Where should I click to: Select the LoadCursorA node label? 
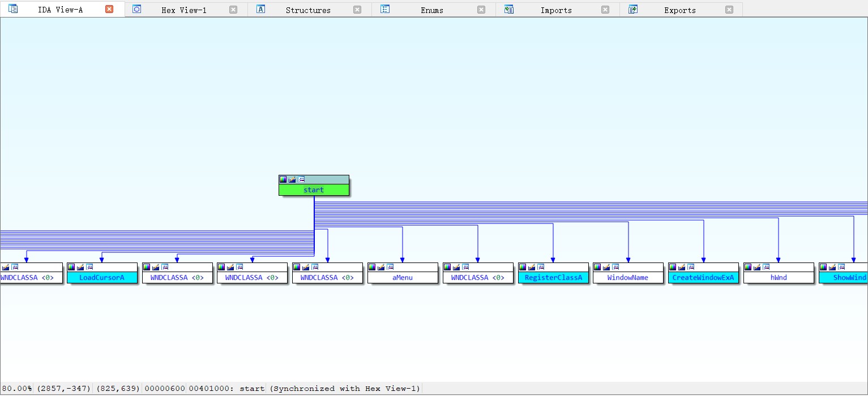tap(102, 278)
